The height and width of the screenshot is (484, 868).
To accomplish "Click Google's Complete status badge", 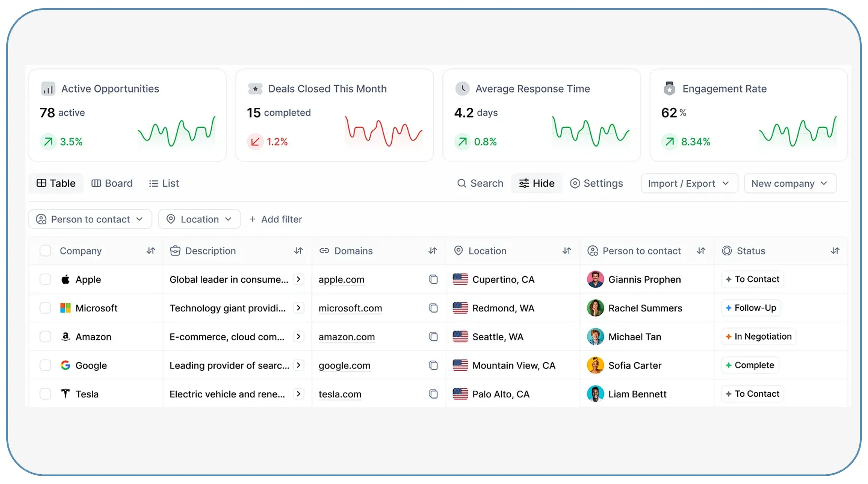I will click(750, 365).
